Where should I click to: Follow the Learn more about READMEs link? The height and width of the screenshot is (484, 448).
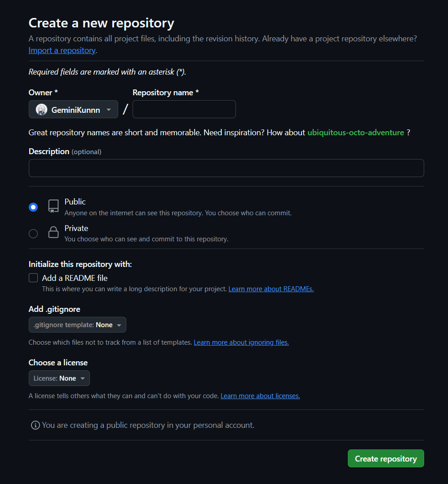pos(271,289)
